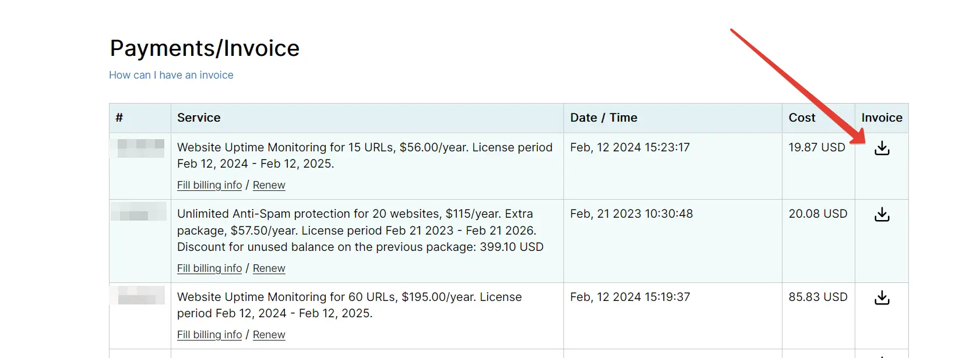Download invoice for the 85.83 USD payment
Image resolution: width=980 pixels, height=358 pixels.
tap(882, 298)
